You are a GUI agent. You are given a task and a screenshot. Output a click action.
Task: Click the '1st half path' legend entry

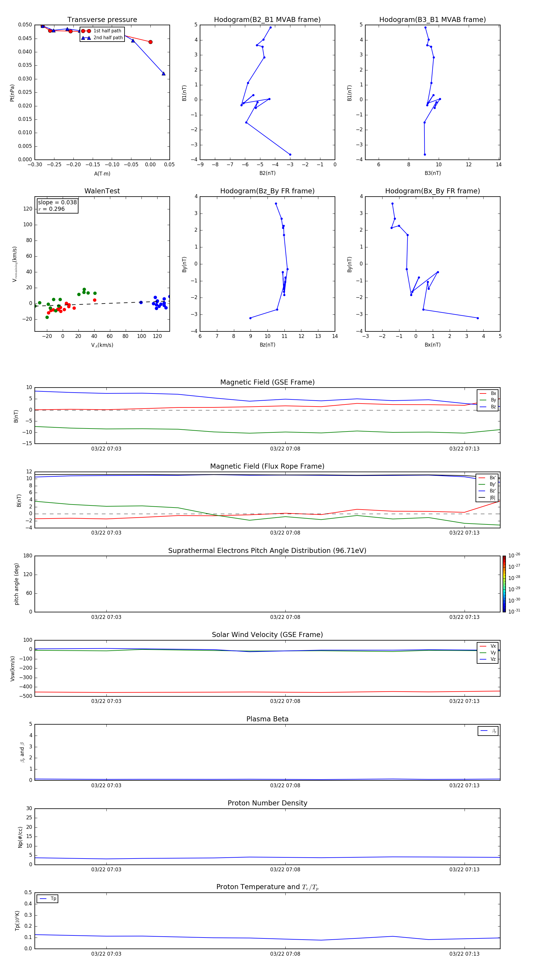pyautogui.click(x=102, y=31)
